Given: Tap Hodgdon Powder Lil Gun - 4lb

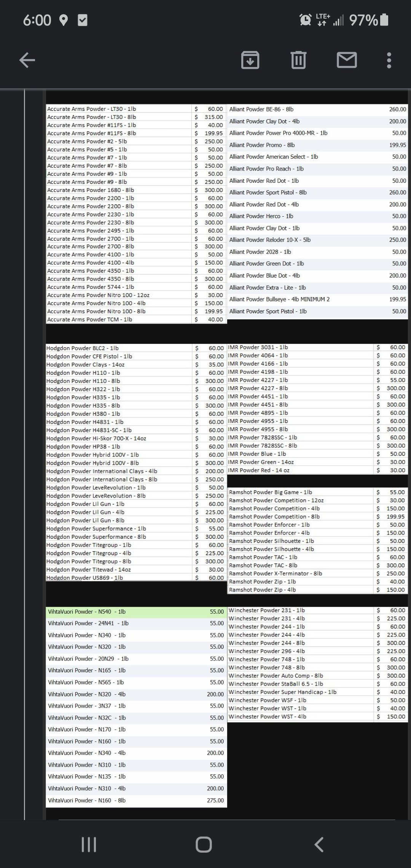Looking at the screenshot, I should [x=85, y=512].
